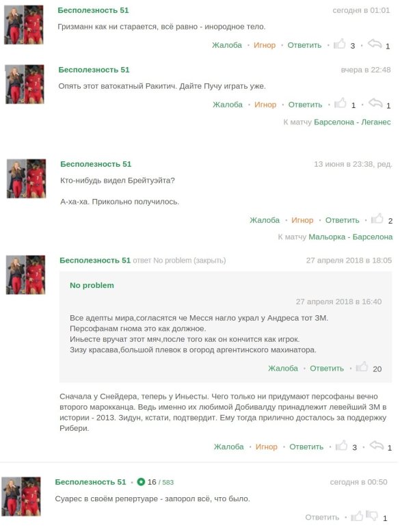The image size is (400, 532).
Task: Open the No problem user profile
Action: pos(92,285)
